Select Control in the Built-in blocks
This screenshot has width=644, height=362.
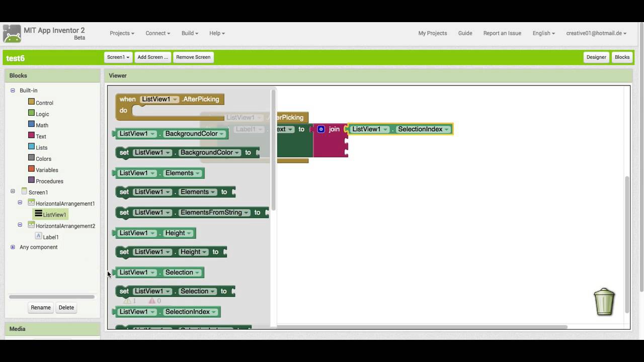tap(44, 103)
